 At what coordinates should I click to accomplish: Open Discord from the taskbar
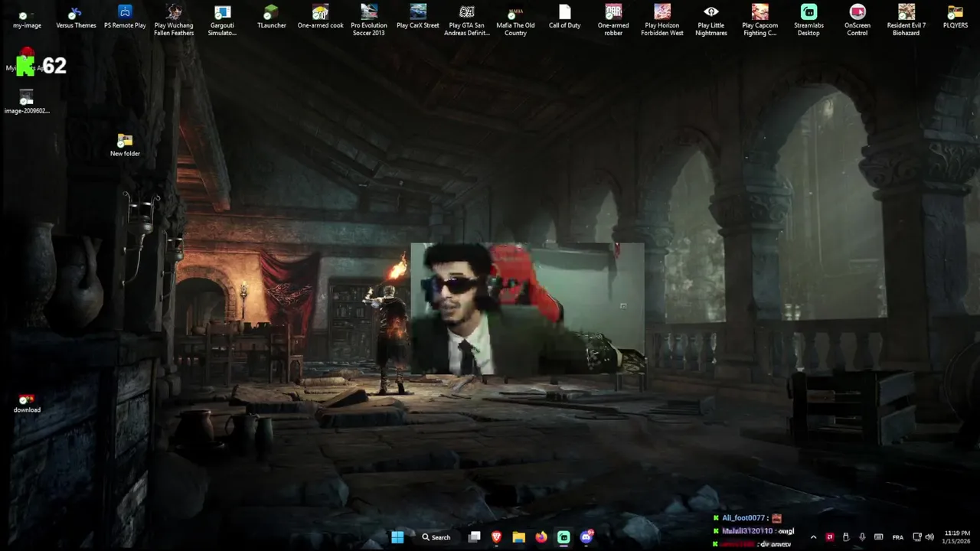click(x=586, y=537)
